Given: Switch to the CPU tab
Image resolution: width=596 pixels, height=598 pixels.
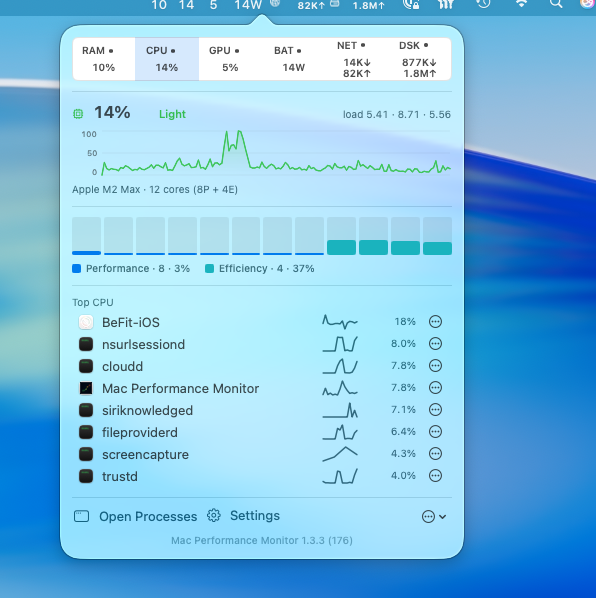Looking at the screenshot, I should tap(167, 59).
